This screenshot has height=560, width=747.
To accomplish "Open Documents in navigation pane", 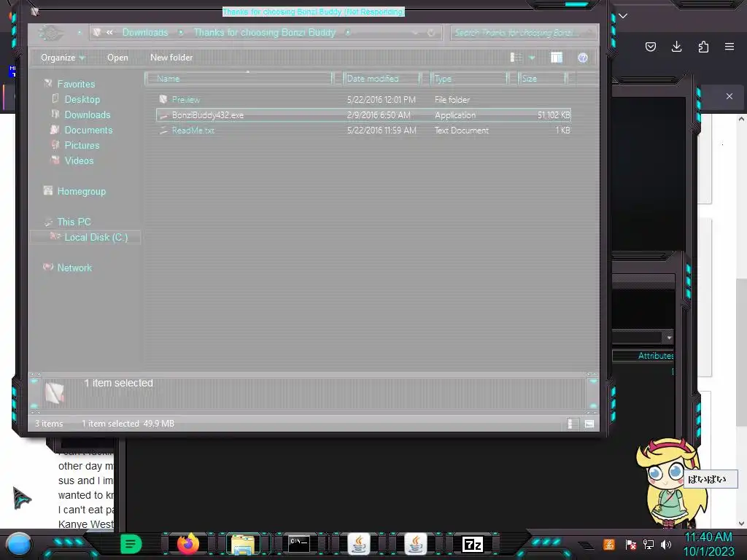I will pyautogui.click(x=88, y=130).
